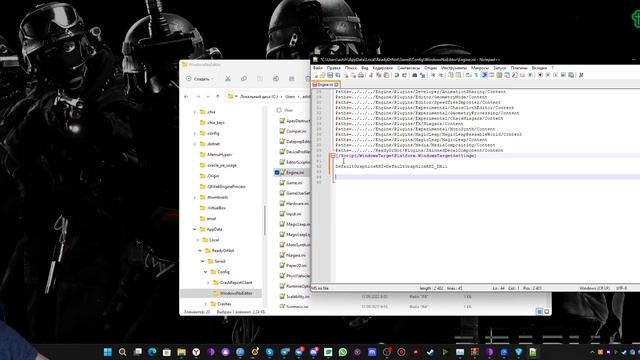This screenshot has width=640, height=360.
Task: Click the Copy icon in Explorer toolbar
Action: coord(244,78)
